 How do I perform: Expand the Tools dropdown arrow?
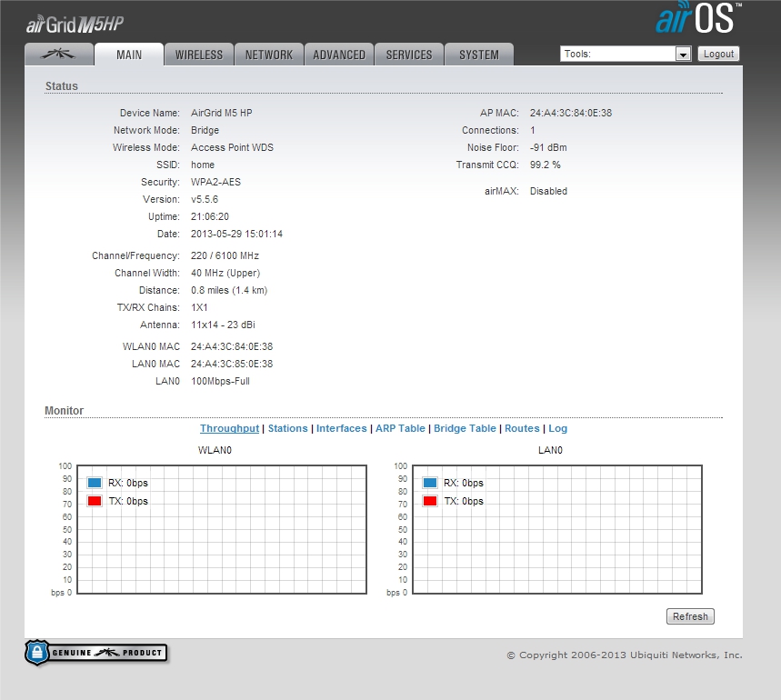[x=684, y=54]
